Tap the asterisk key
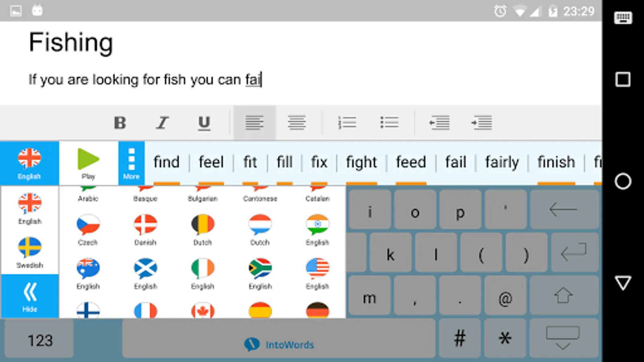The image size is (644, 362). click(505, 339)
